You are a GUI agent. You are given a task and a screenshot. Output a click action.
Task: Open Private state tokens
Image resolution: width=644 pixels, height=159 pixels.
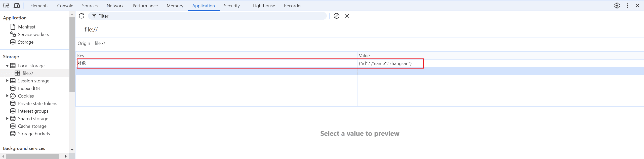pos(37,103)
